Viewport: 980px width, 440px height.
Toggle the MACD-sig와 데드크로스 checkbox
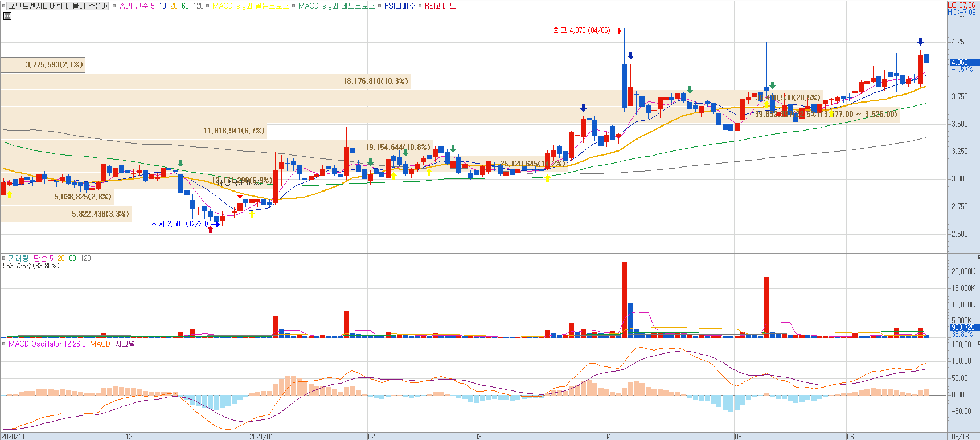[293, 6]
